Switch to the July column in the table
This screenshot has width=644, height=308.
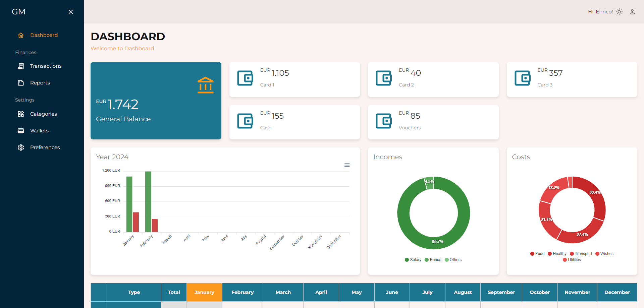427,292
